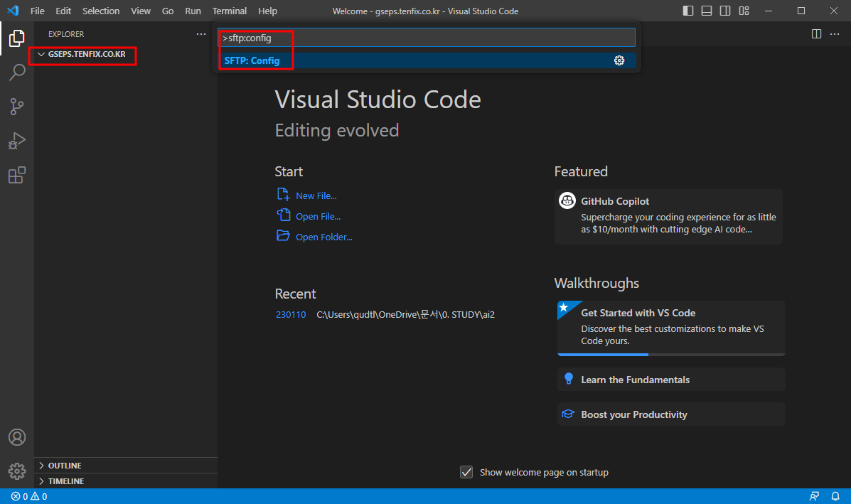Image resolution: width=851 pixels, height=504 pixels.
Task: Click the GitHub Copilot logo icon
Action: [567, 200]
